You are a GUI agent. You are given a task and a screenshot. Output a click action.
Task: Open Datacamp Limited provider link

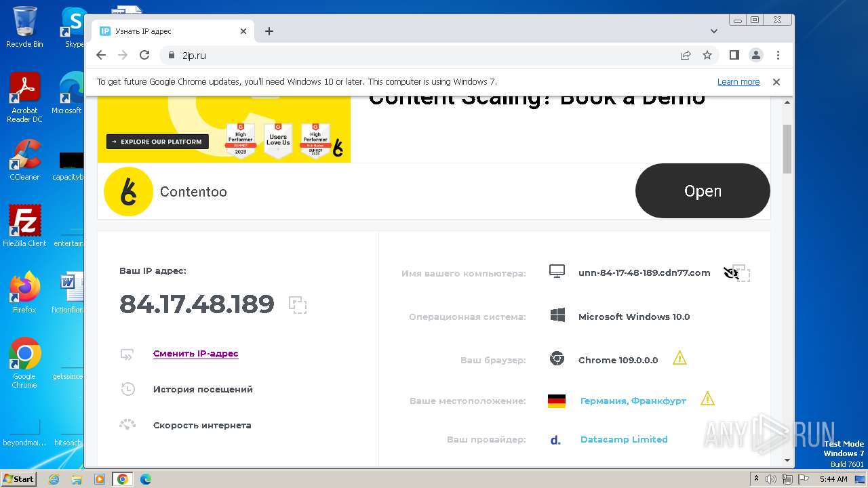click(x=624, y=440)
